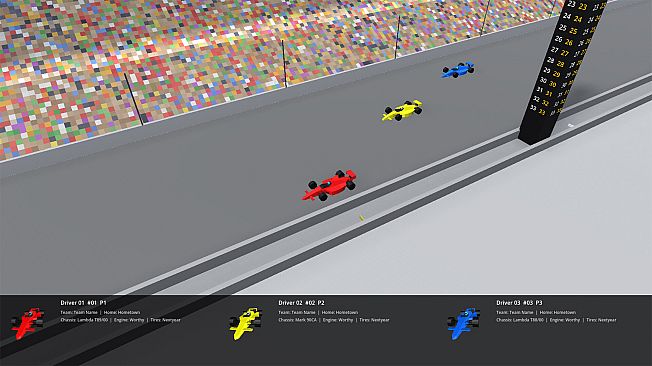Select the yellow race car on the track

(x=402, y=110)
